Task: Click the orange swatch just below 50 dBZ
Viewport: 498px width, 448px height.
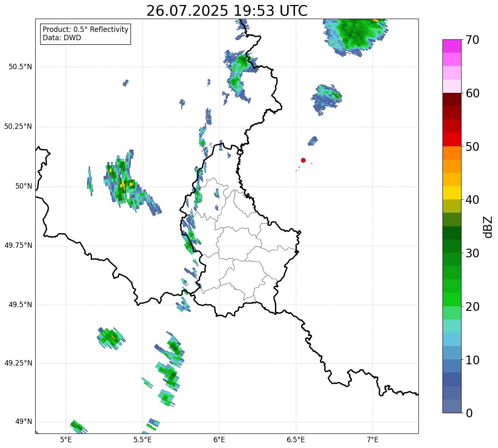Action: (x=452, y=153)
